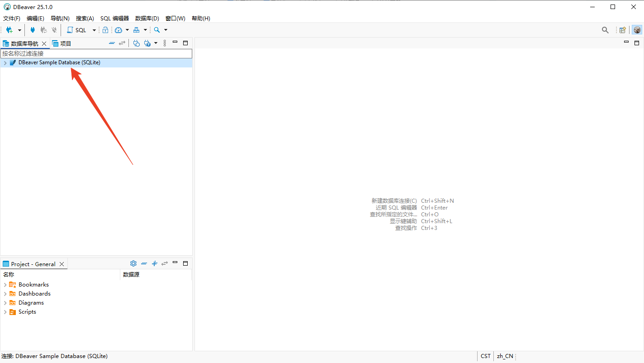Expand the Scripts folder in Project panel

tap(5, 312)
